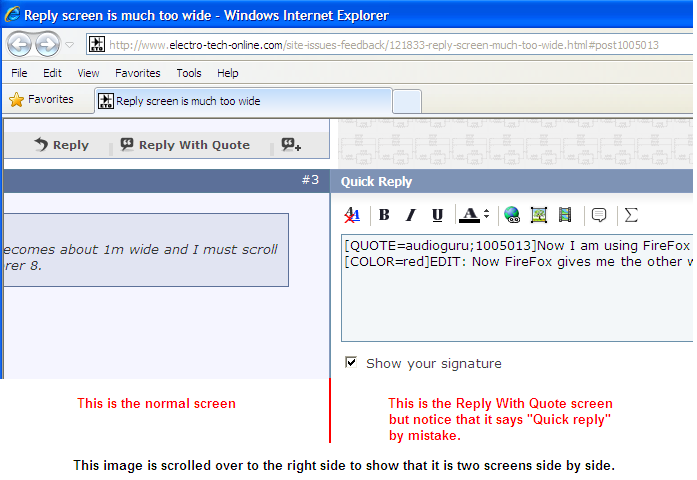Click the sigma math symbol icon

[631, 215]
